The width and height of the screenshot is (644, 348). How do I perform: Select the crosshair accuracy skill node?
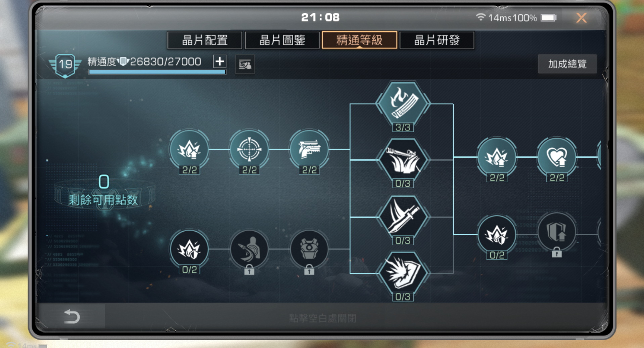pos(249,149)
